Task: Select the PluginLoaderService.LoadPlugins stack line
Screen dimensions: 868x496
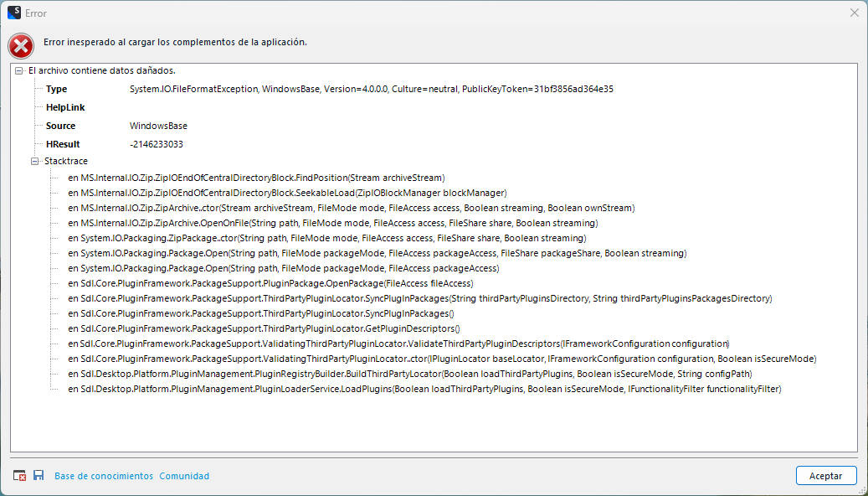Action: click(x=424, y=389)
